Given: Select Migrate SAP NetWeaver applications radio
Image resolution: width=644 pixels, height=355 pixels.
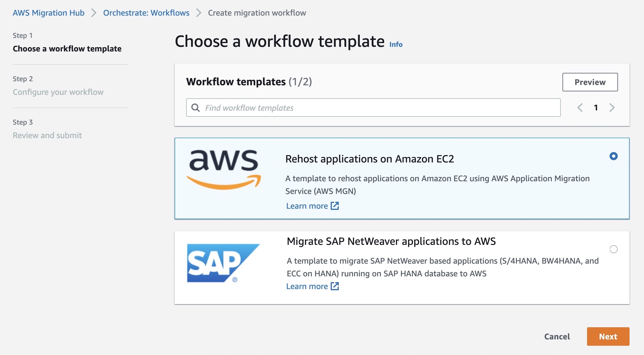Looking at the screenshot, I should (x=613, y=249).
